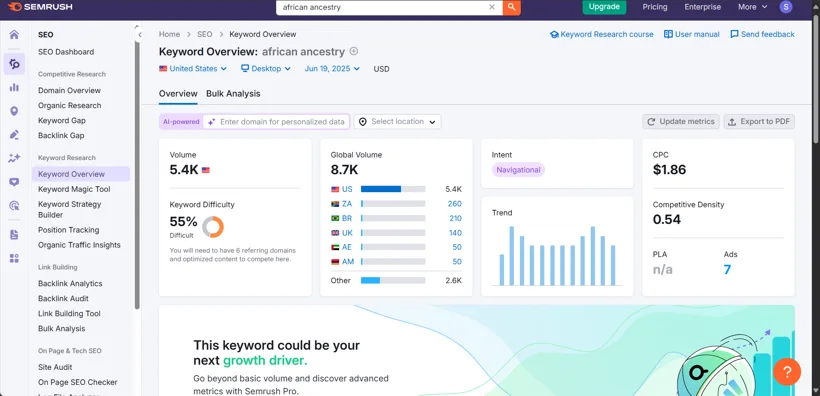Open the user avatar S menu
Screen dimensions: 820x396
785,7
